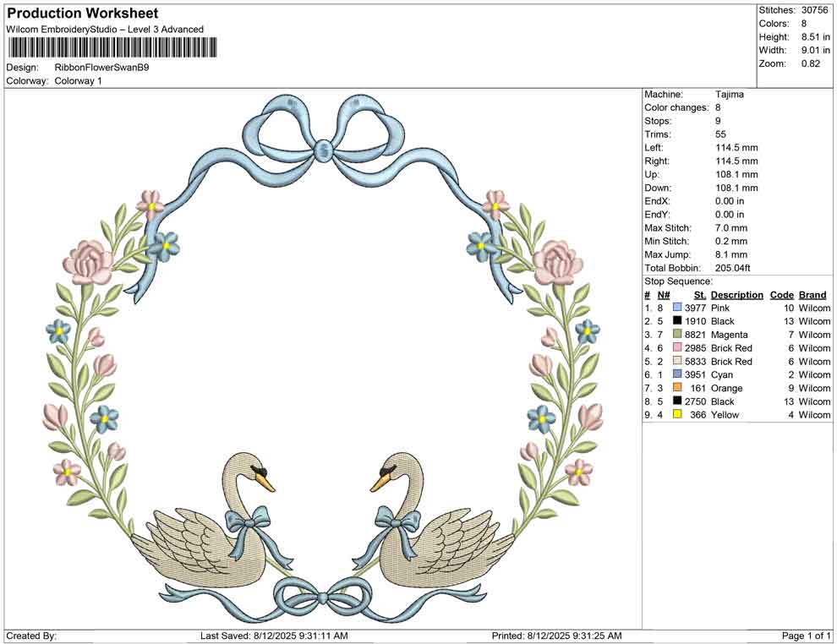Image resolution: width=837 pixels, height=644 pixels.
Task: Click 'Wilcom EmbroideryStudio – Level 3 Advanced' text
Action: click(x=105, y=30)
